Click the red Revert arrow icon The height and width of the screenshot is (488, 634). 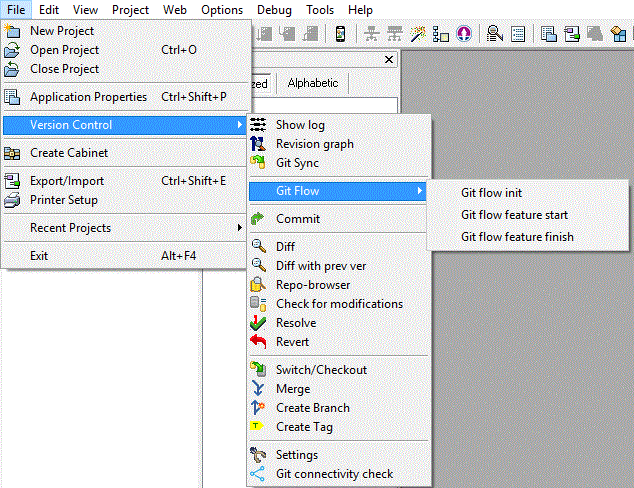click(x=258, y=342)
